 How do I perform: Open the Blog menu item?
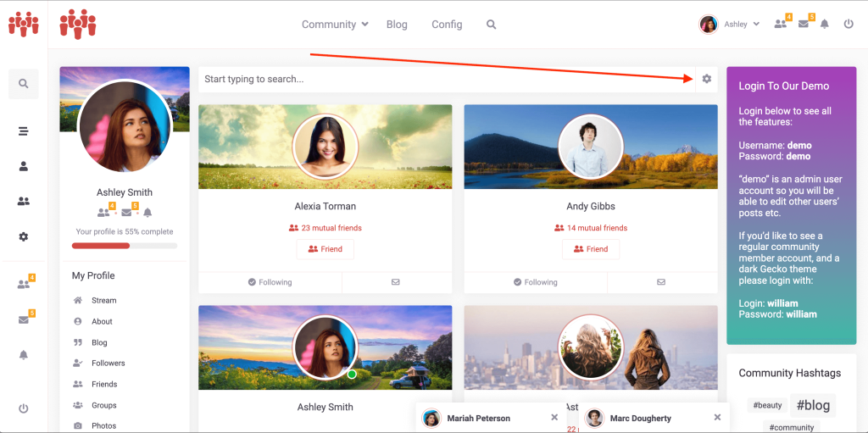(397, 25)
